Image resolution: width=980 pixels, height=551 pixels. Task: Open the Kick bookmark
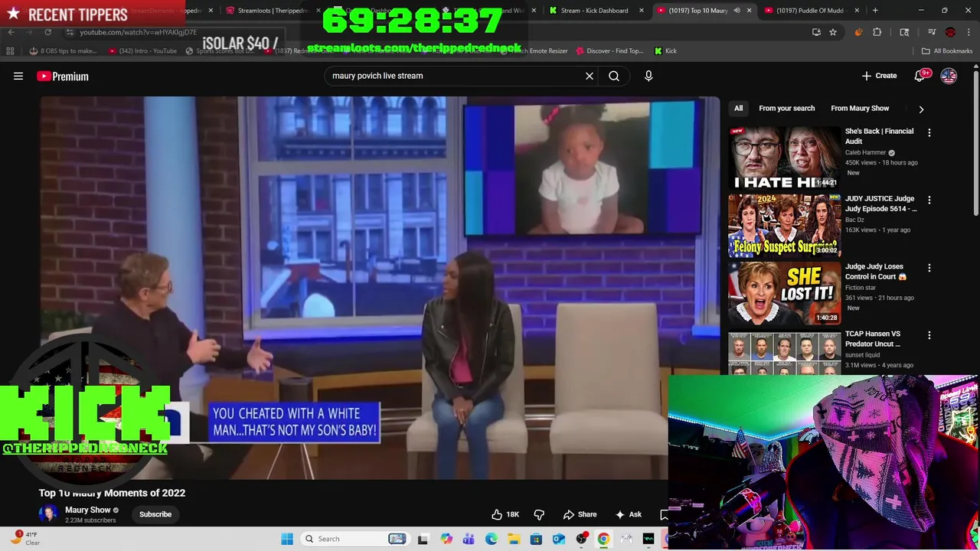[665, 51]
